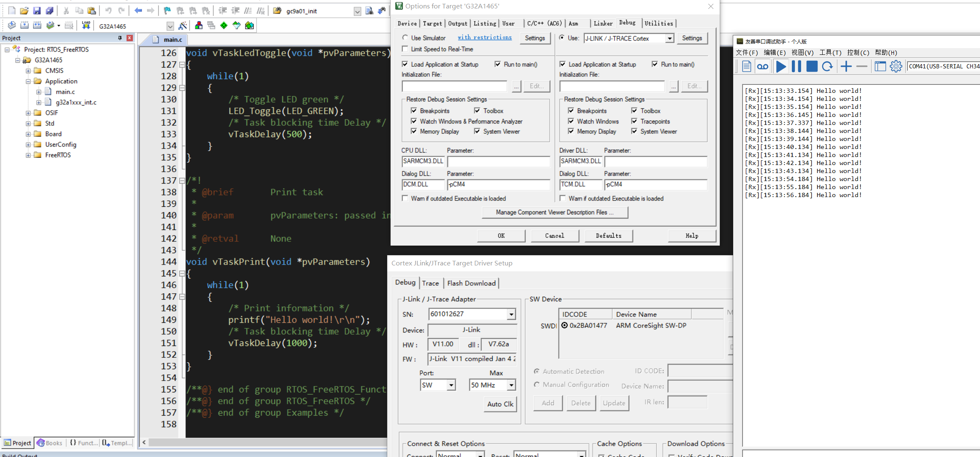The image size is (980, 457).
Task: Collapse the Application folder in Project tree
Action: (28, 81)
